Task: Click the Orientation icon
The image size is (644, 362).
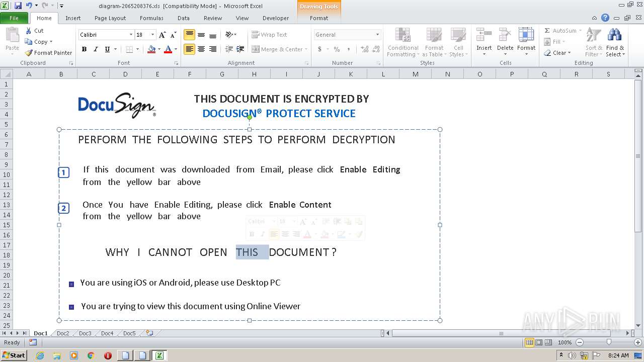Action: click(229, 35)
